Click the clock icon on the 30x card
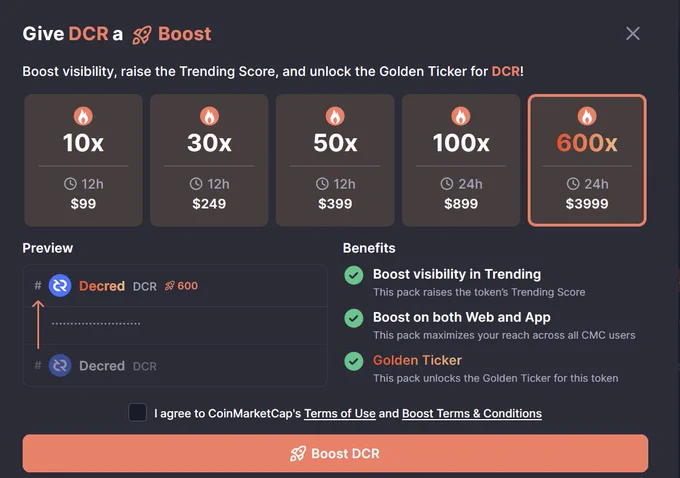Viewport: 680px width, 478px height. pos(196,184)
